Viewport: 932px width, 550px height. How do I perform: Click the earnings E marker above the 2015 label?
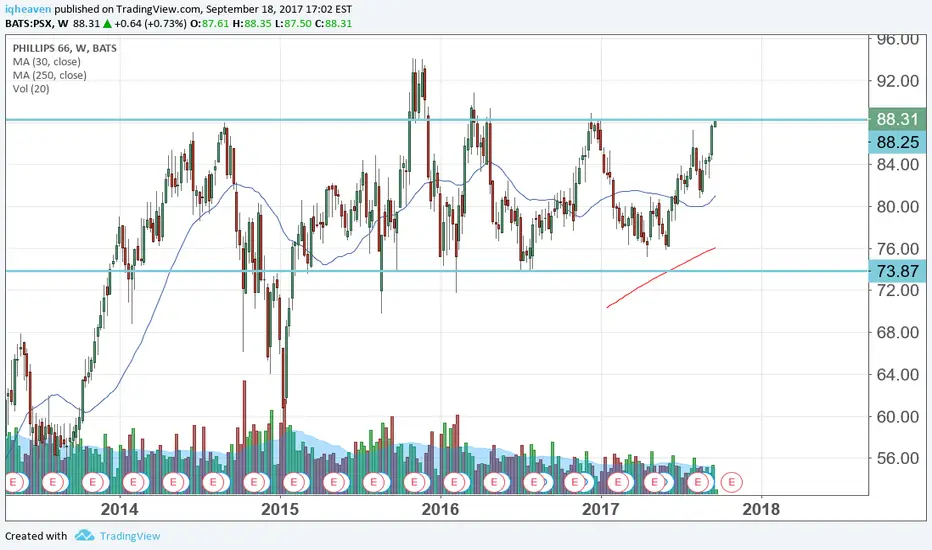pyautogui.click(x=293, y=482)
